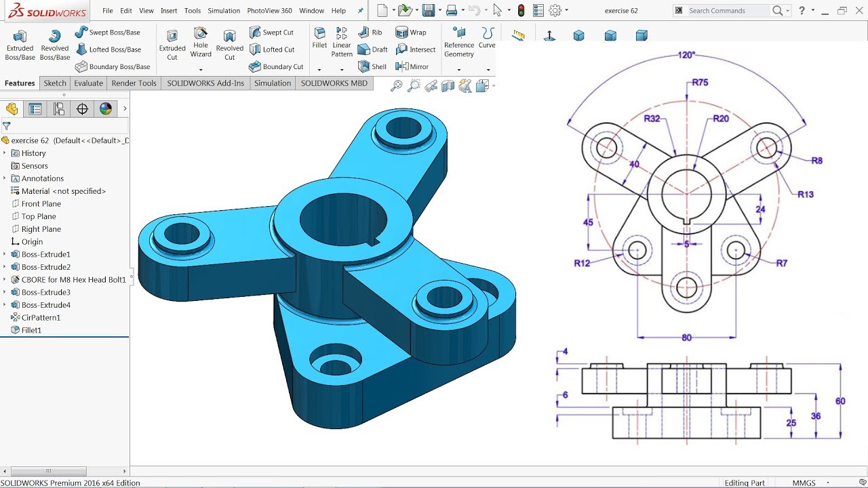Activate the Boundary Cut feature

pos(276,66)
